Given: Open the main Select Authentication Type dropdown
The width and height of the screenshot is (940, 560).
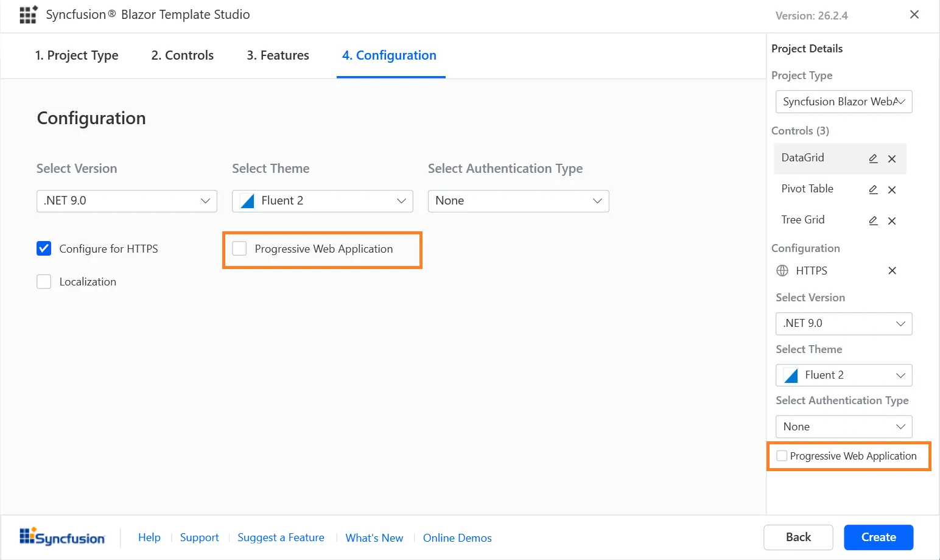Looking at the screenshot, I should [518, 201].
